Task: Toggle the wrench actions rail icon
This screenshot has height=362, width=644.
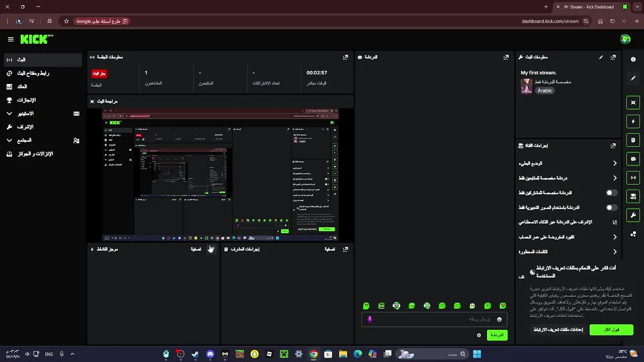Action: [633, 215]
